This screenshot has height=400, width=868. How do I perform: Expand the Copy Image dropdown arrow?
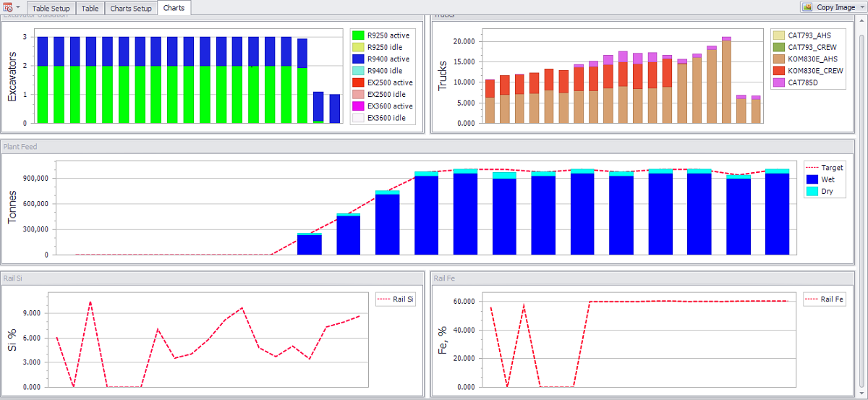tap(861, 7)
